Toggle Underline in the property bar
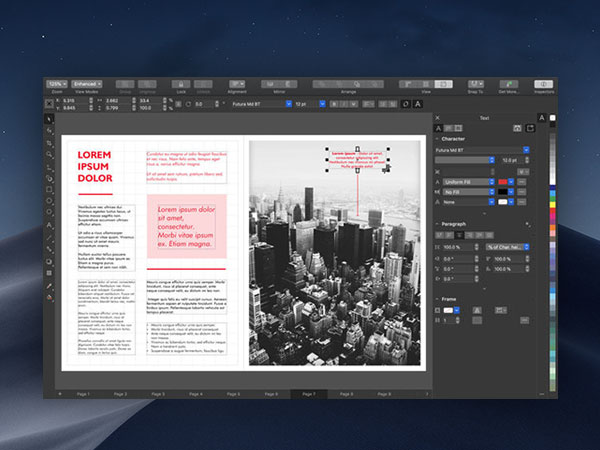The height and width of the screenshot is (450, 600). tap(354, 104)
